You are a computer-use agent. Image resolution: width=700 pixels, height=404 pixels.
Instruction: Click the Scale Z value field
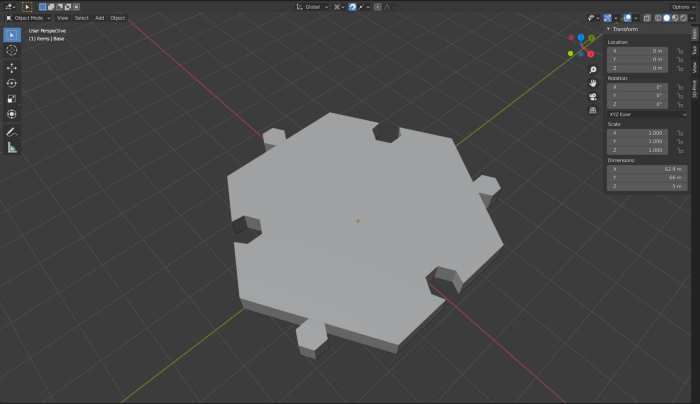coord(638,150)
